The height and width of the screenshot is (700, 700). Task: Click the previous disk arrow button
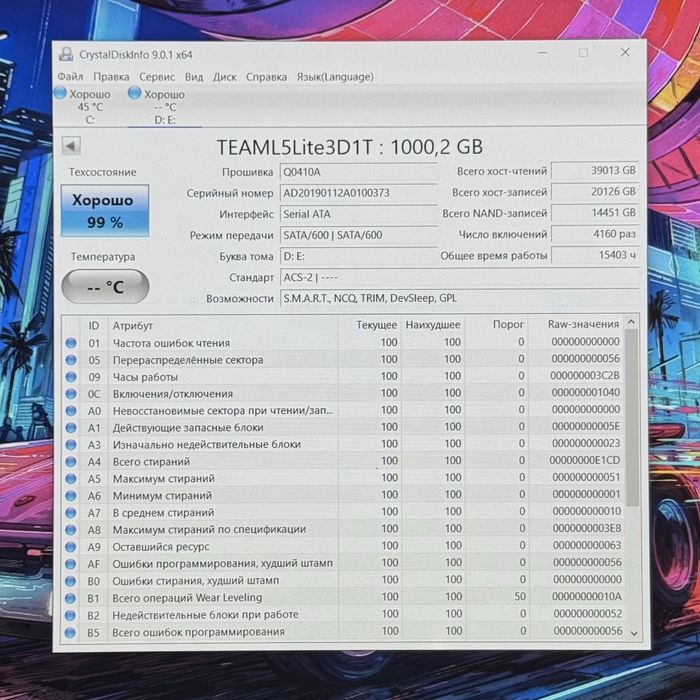pyautogui.click(x=71, y=146)
